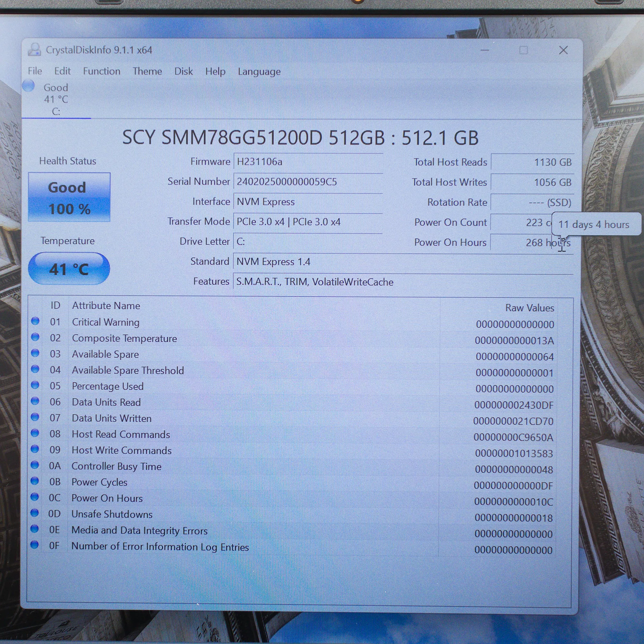644x644 pixels.
Task: Click the blue status orb for drive C:
Action: tap(29, 86)
